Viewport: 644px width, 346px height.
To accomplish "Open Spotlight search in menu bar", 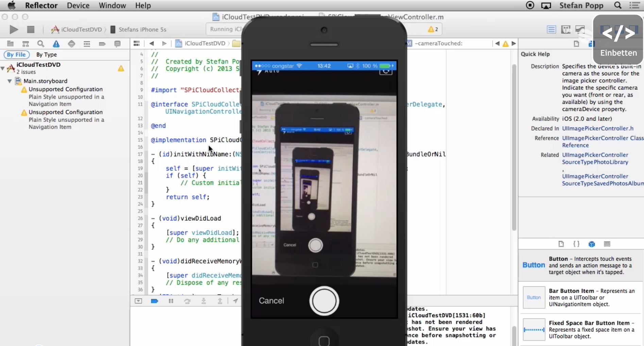I will 618,5.
